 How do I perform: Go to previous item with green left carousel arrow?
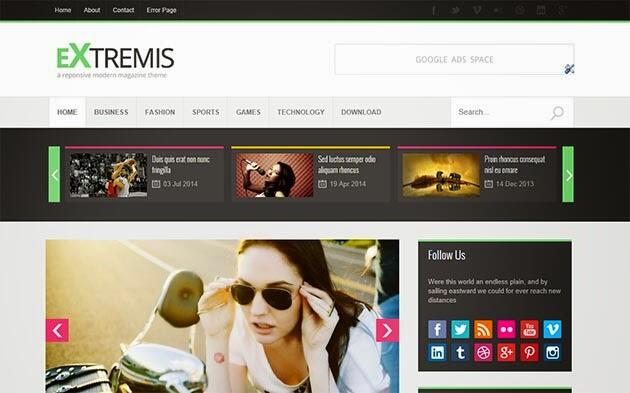coord(54,174)
